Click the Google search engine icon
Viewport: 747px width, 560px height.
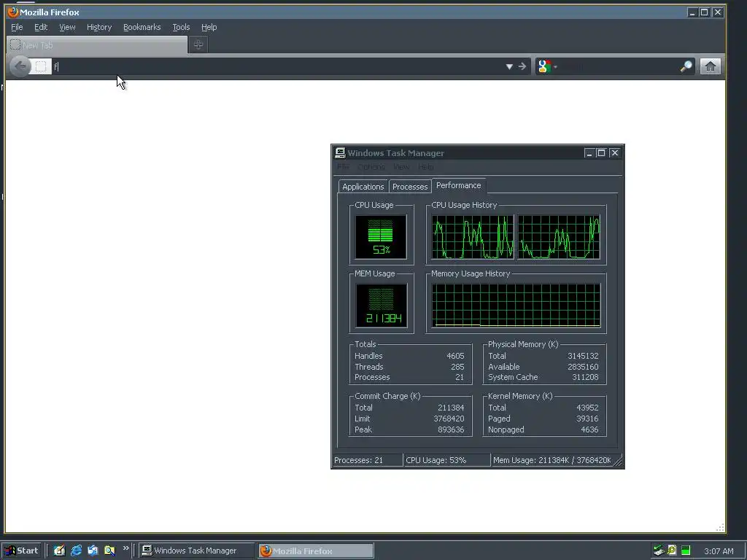coord(544,66)
